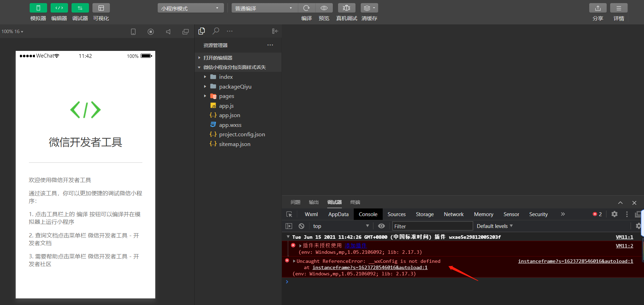
Task: Mute simulator sound via speaker icon
Action: click(168, 32)
